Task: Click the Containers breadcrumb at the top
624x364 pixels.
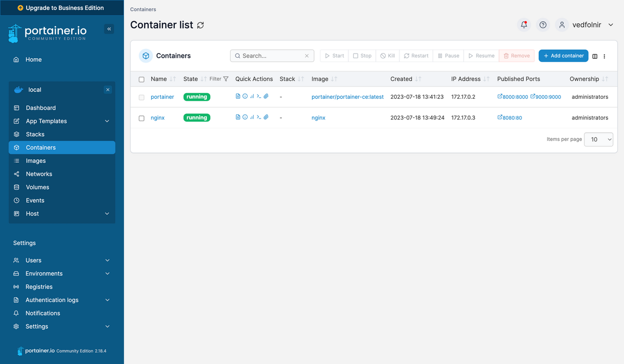Action: pos(143,9)
